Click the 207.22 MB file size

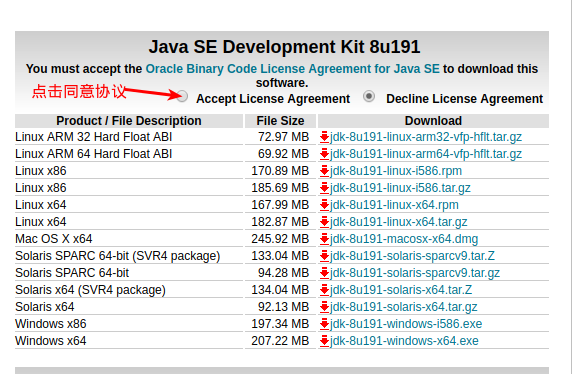(280, 341)
